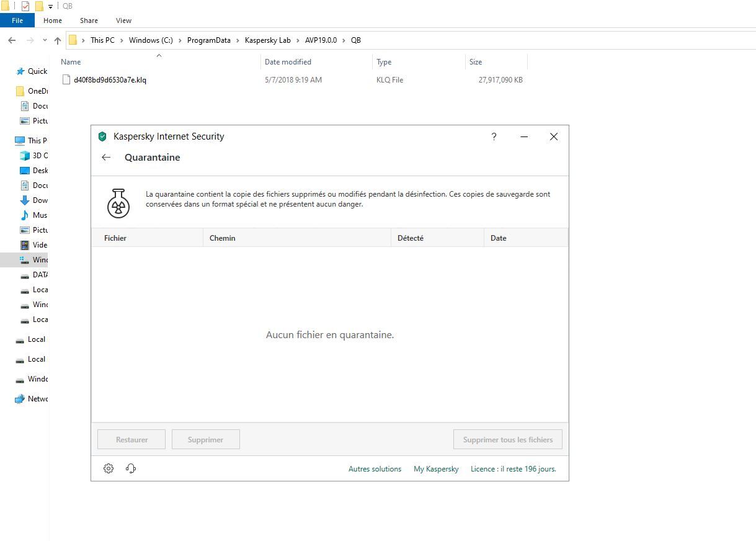Click Explorer up one level arrow

tap(58, 40)
